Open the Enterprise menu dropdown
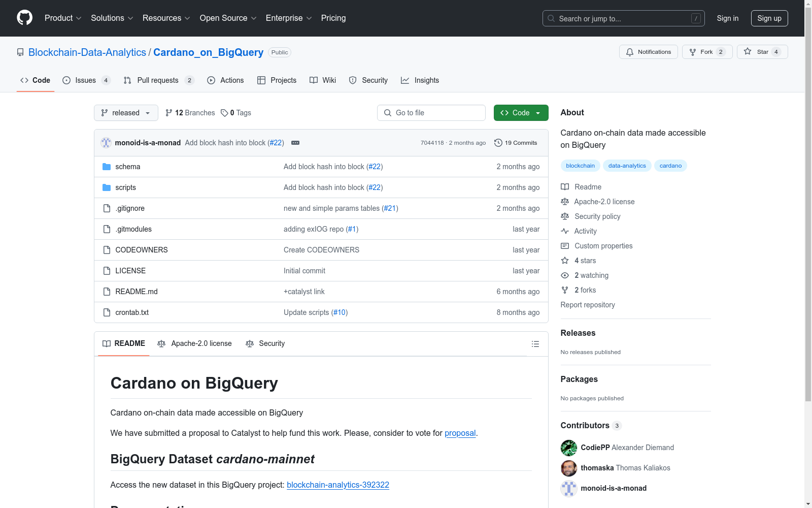The image size is (812, 508). click(x=289, y=18)
